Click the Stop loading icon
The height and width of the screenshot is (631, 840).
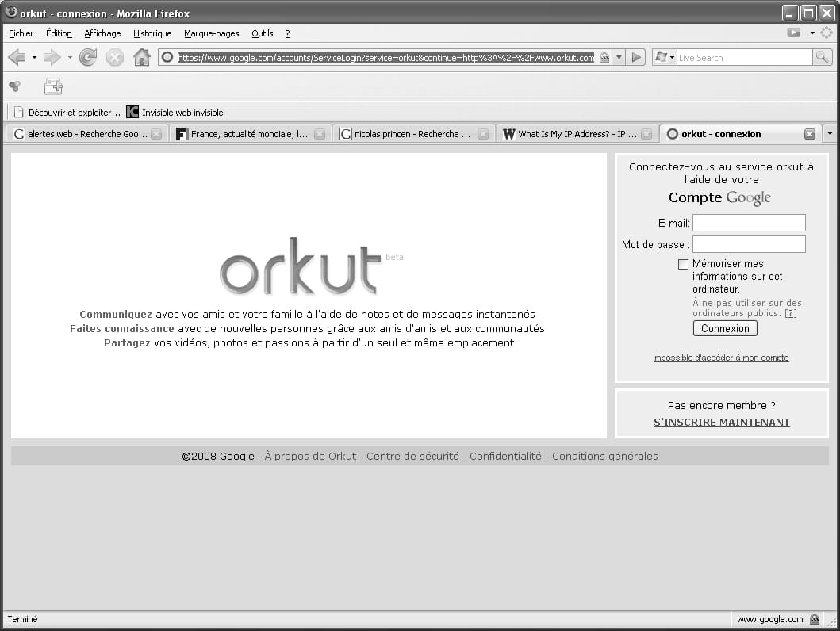(116, 57)
